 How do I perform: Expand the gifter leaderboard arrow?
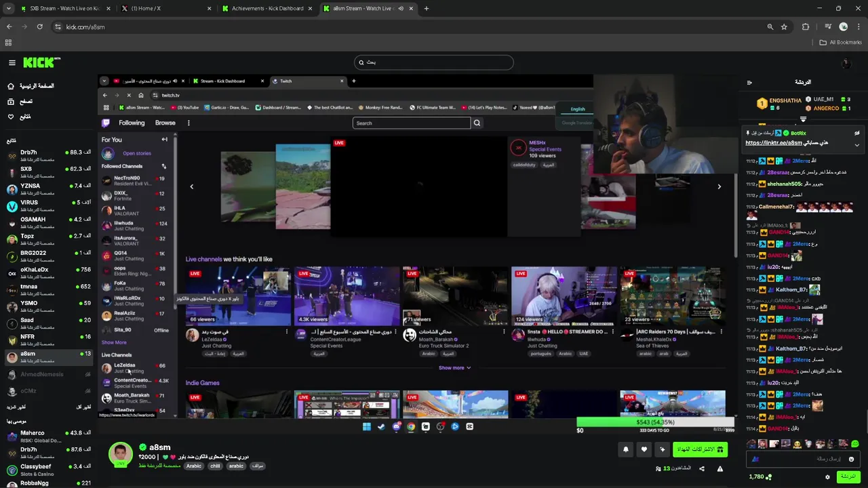(803, 119)
